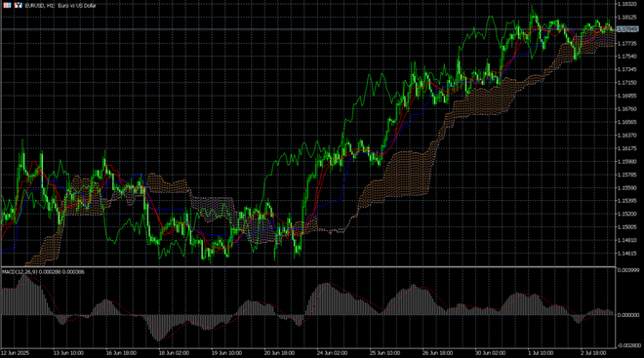Screen dimensions: 644x358
Task: Click the 1 Jul 10:00 time label
Action: click(541, 353)
